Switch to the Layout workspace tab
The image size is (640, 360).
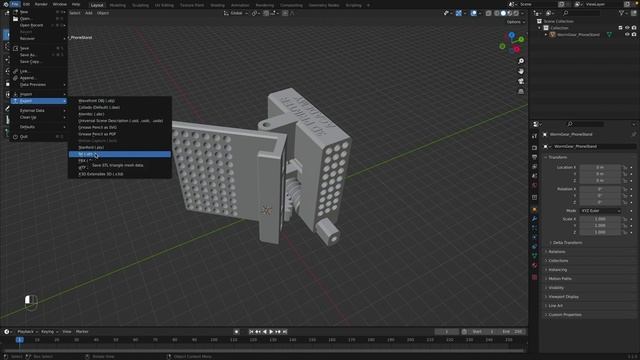point(97,5)
